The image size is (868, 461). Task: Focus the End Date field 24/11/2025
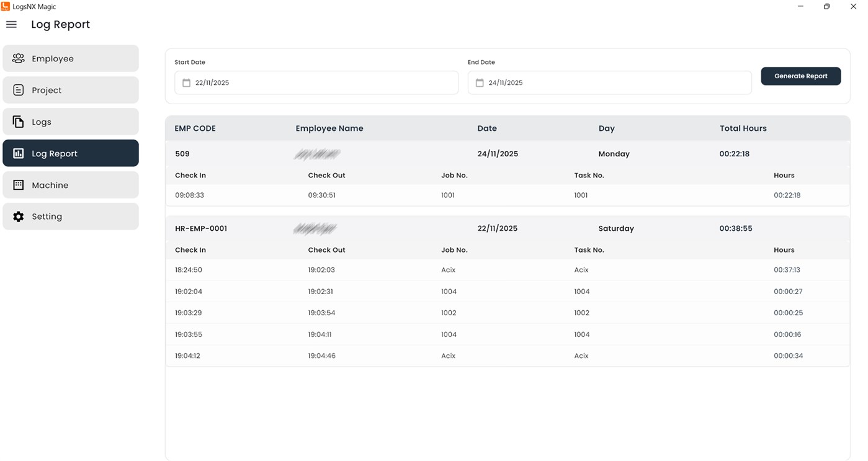[610, 83]
